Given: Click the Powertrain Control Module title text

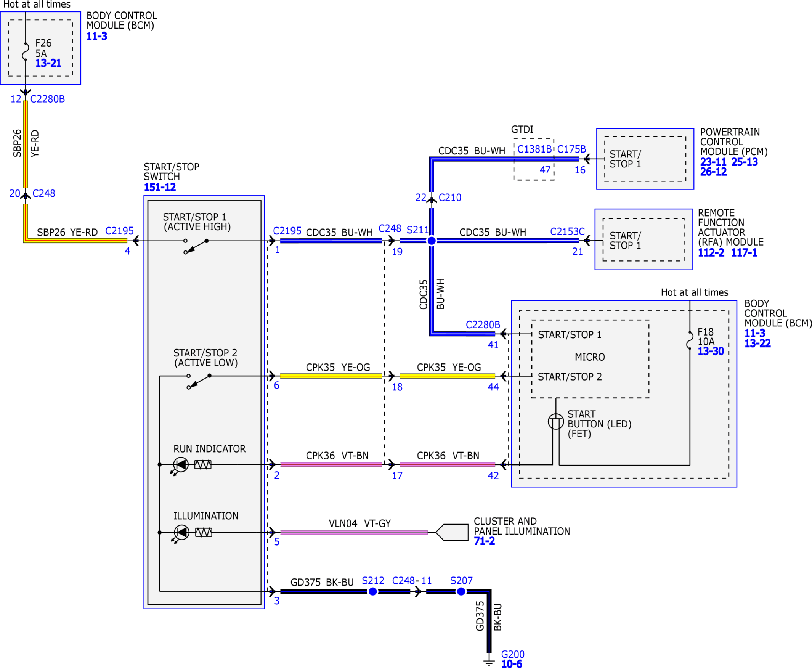Looking at the screenshot, I should click(x=733, y=141).
